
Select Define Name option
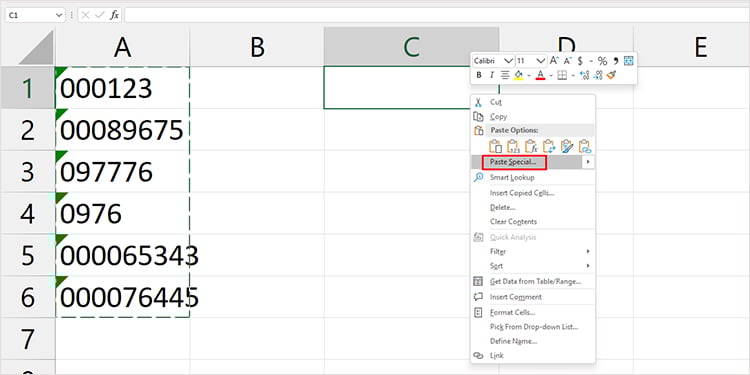(533, 342)
